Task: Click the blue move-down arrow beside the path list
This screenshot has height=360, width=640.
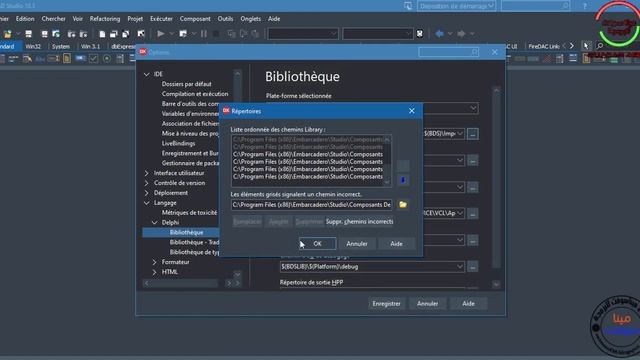Action: click(403, 180)
